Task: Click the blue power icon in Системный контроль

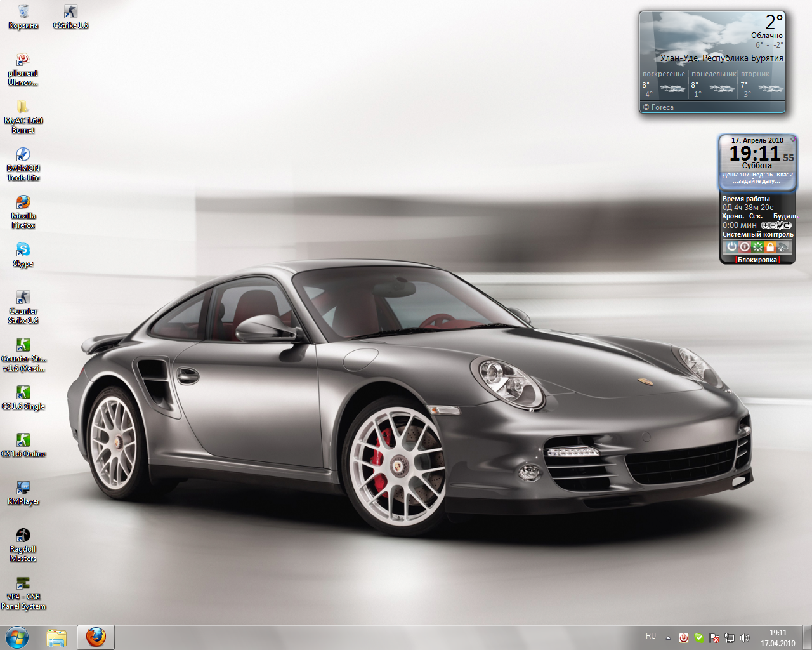Action: tap(731, 247)
